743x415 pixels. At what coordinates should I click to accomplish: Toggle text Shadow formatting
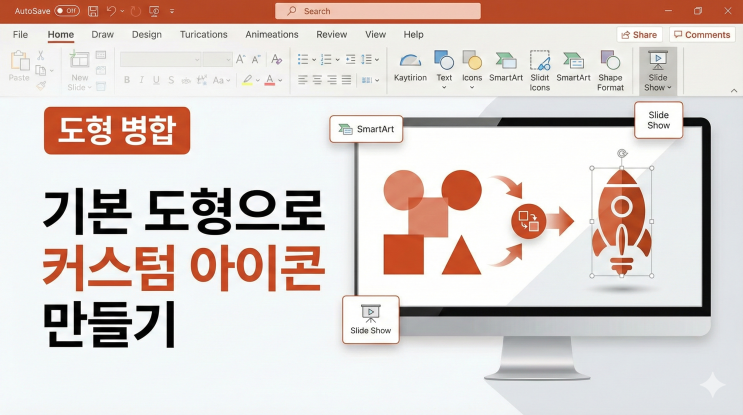coord(171,80)
